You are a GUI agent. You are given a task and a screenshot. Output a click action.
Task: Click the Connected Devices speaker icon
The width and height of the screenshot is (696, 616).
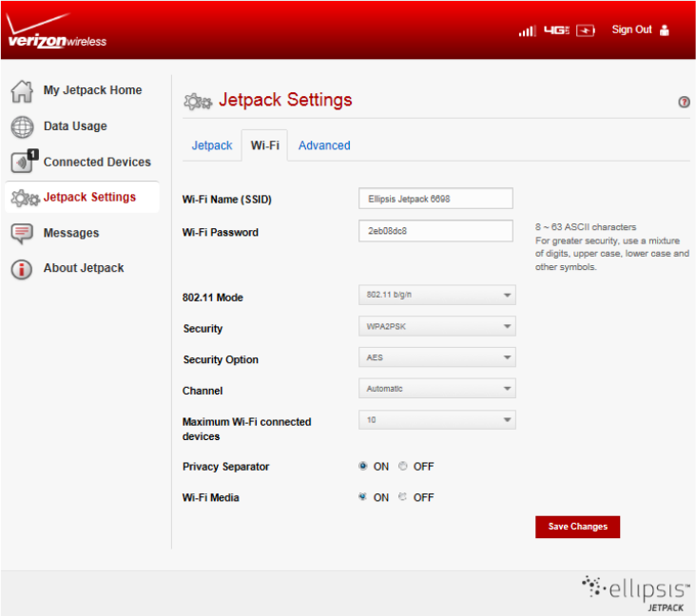(x=24, y=161)
